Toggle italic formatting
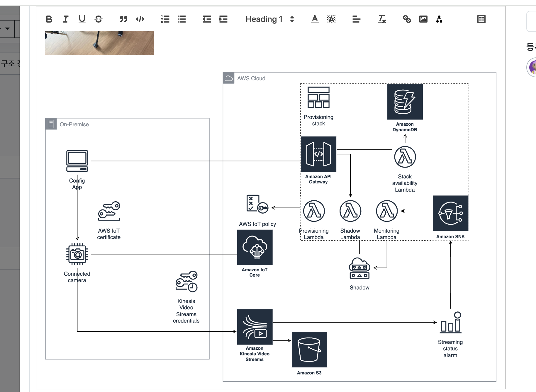 [66, 19]
